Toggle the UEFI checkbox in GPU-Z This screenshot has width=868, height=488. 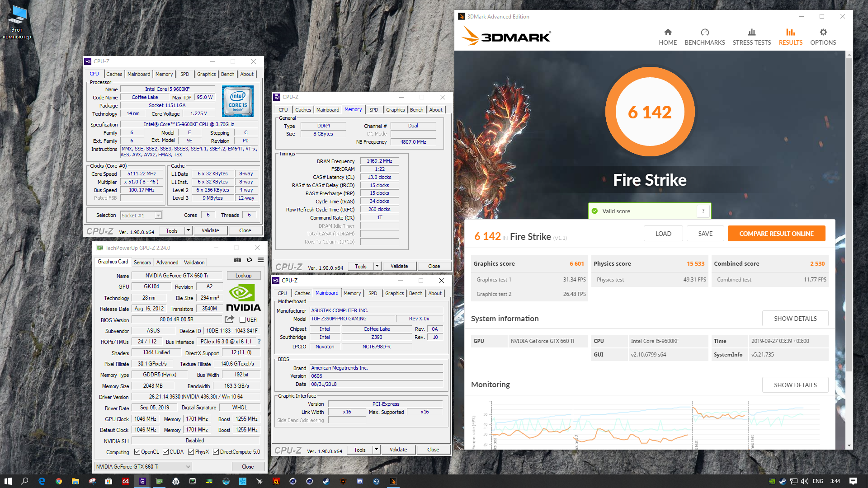[x=242, y=320]
